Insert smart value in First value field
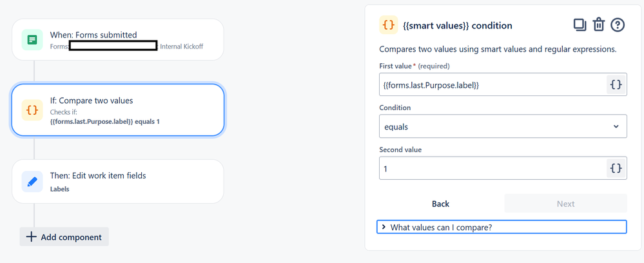Image resolution: width=644 pixels, height=263 pixels. tap(616, 84)
